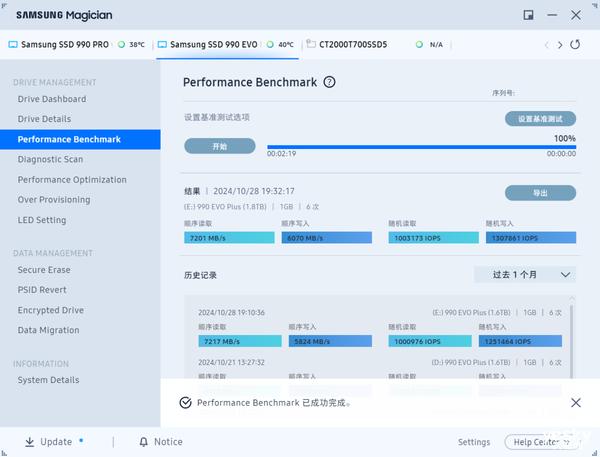The width and height of the screenshot is (600, 457).
Task: Open Diagnostic Scan page
Action: pyautogui.click(x=50, y=159)
